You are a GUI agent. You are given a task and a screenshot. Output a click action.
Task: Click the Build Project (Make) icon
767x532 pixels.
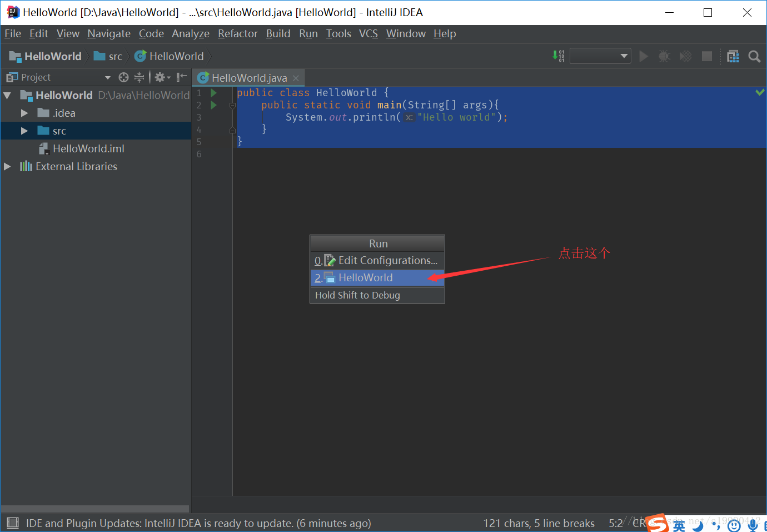559,56
